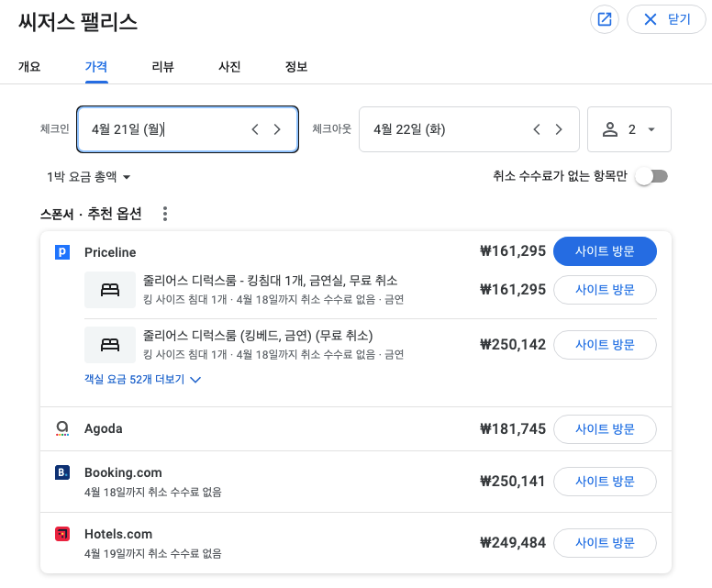Visit site for 킹침대 1개 금연실 room
712x588 pixels.
pyautogui.click(x=605, y=290)
